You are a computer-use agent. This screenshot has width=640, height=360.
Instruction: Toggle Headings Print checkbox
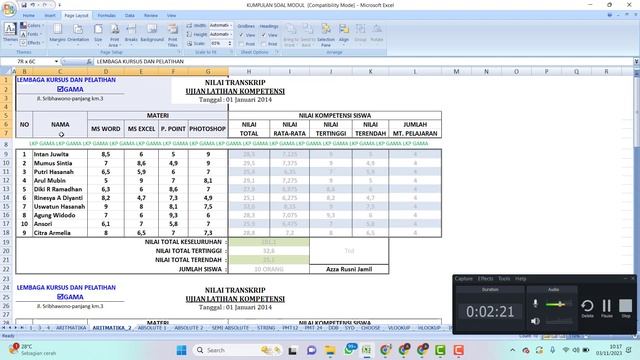(264, 44)
